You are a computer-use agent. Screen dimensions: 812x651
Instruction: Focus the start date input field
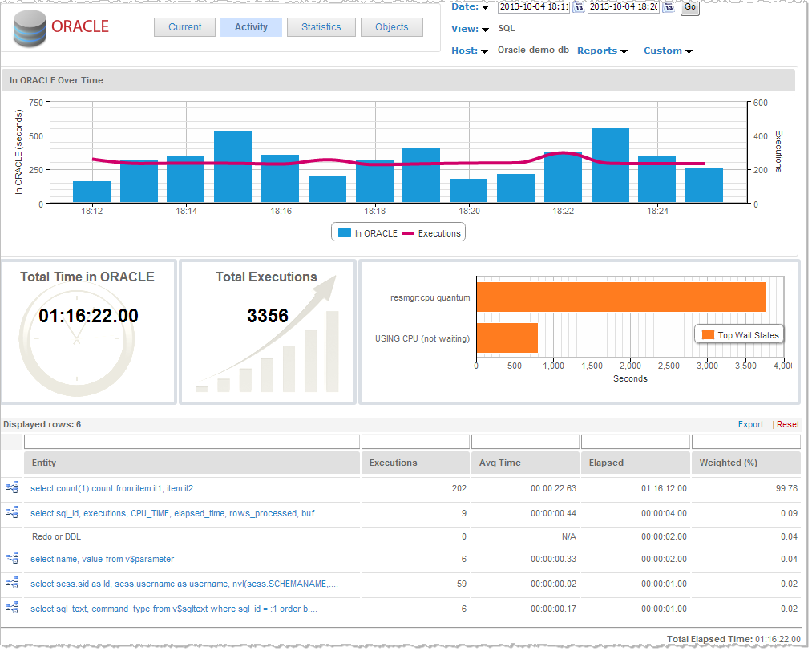pos(534,6)
